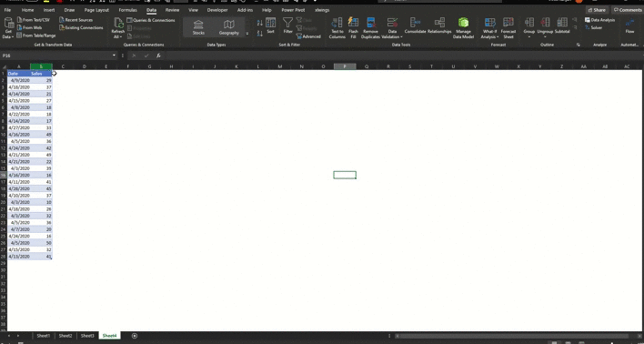Show Queries & Connections pane
This screenshot has height=344, width=644.
point(151,20)
